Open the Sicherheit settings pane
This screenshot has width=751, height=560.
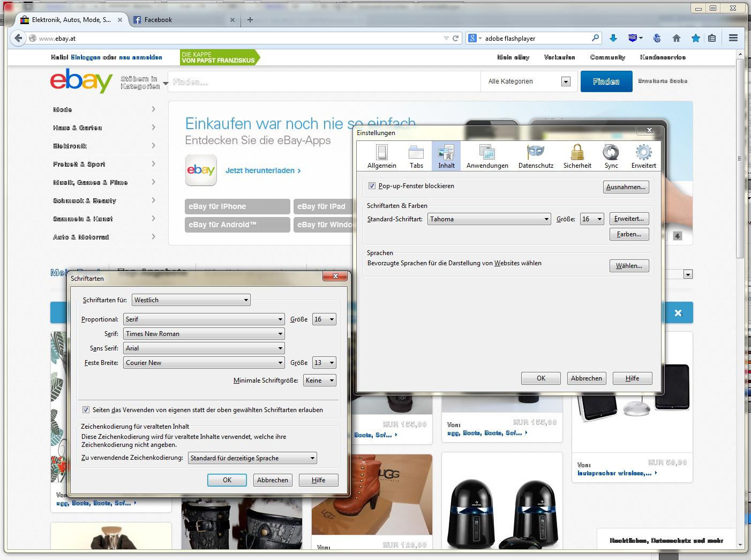click(x=577, y=156)
